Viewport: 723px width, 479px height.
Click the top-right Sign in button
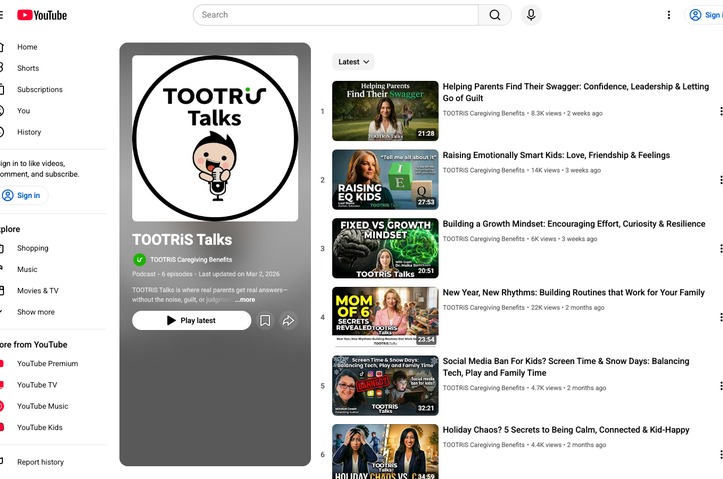[x=704, y=15]
